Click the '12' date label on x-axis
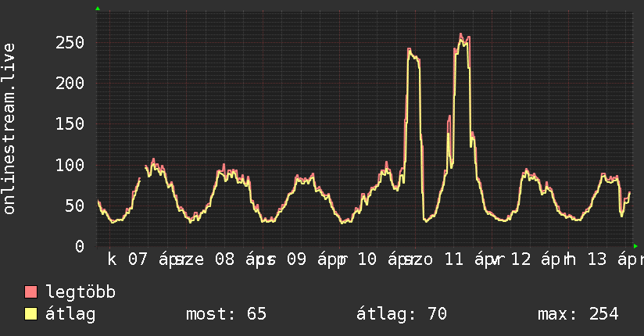 click(521, 259)
